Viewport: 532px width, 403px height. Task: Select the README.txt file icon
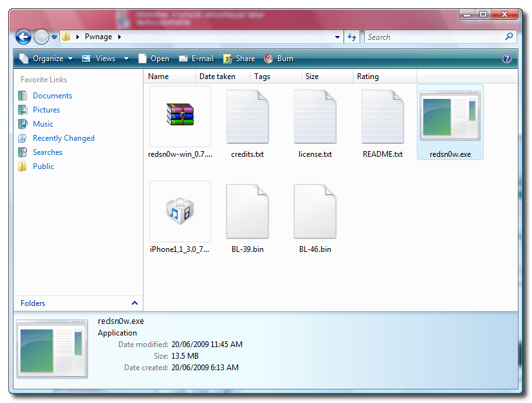click(382, 116)
